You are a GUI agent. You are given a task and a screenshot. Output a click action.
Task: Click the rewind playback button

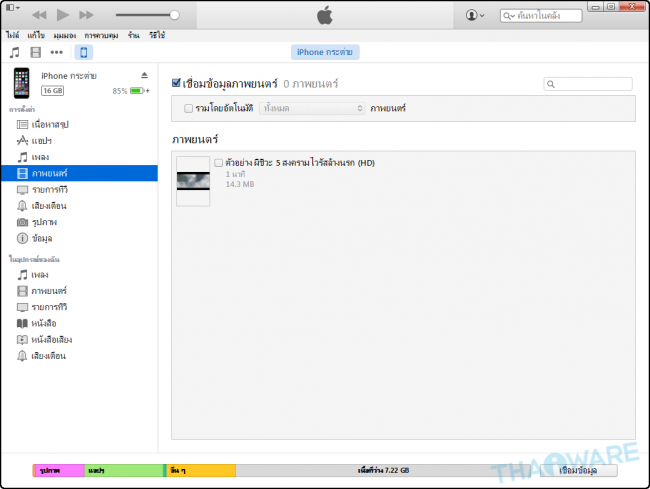pos(39,15)
